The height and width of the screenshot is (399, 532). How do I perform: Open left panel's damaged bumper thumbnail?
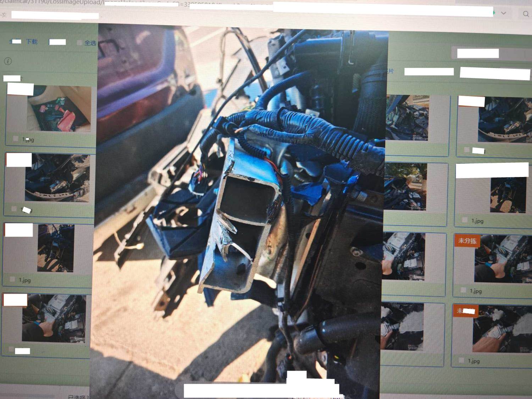tap(57, 178)
